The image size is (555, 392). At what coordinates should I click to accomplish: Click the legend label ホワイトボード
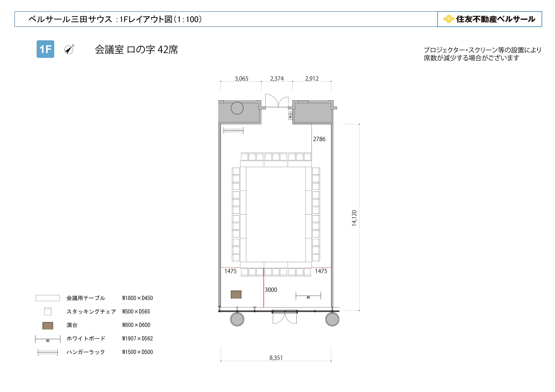86,338
